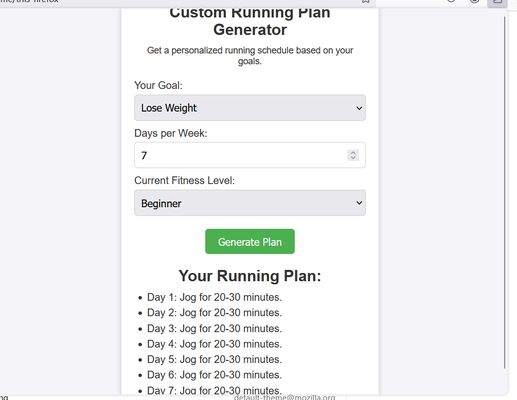Click the chevron arrow beside Beginner
The image size is (517, 400).
(359, 203)
